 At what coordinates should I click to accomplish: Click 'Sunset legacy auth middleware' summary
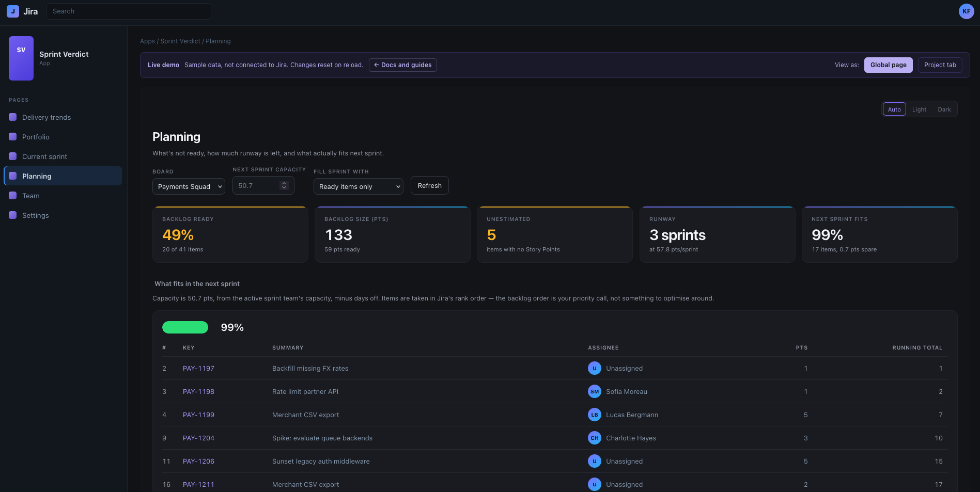[321, 461]
